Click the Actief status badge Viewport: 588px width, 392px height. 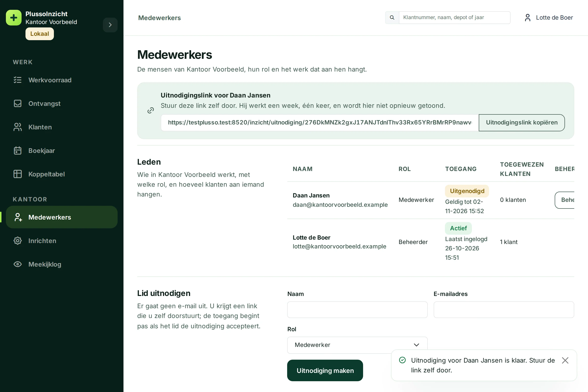pos(458,228)
